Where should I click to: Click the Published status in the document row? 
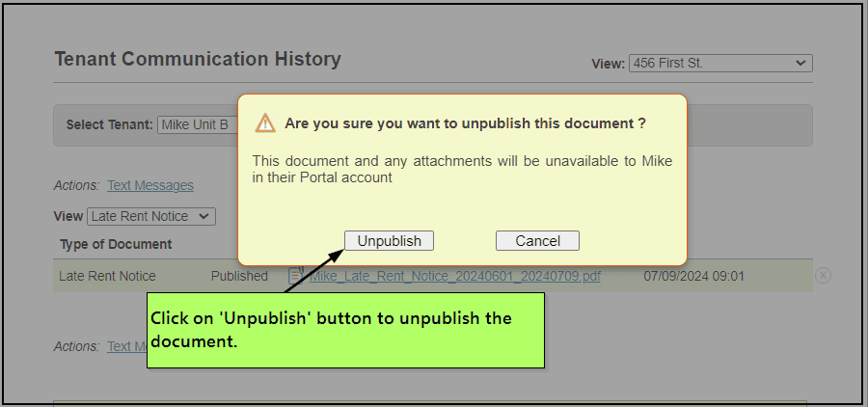(x=239, y=276)
